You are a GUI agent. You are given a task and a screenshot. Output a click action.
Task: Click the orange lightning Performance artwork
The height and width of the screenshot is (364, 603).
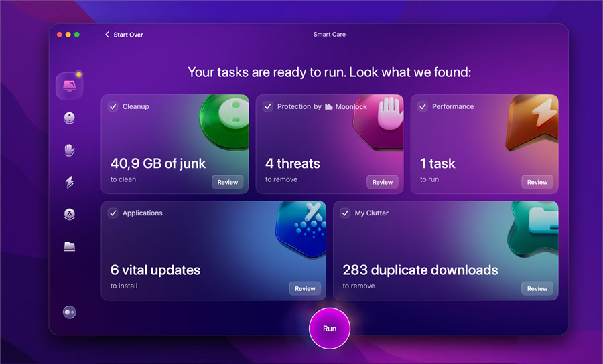click(x=533, y=122)
